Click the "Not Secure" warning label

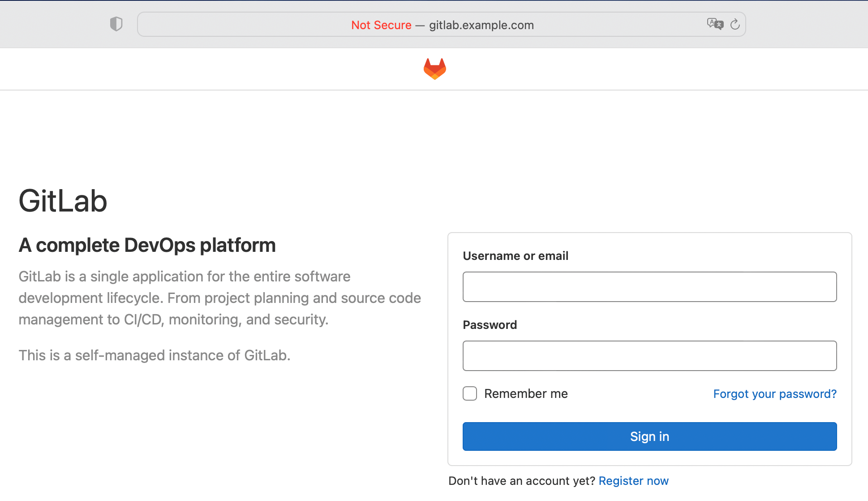[x=381, y=25]
